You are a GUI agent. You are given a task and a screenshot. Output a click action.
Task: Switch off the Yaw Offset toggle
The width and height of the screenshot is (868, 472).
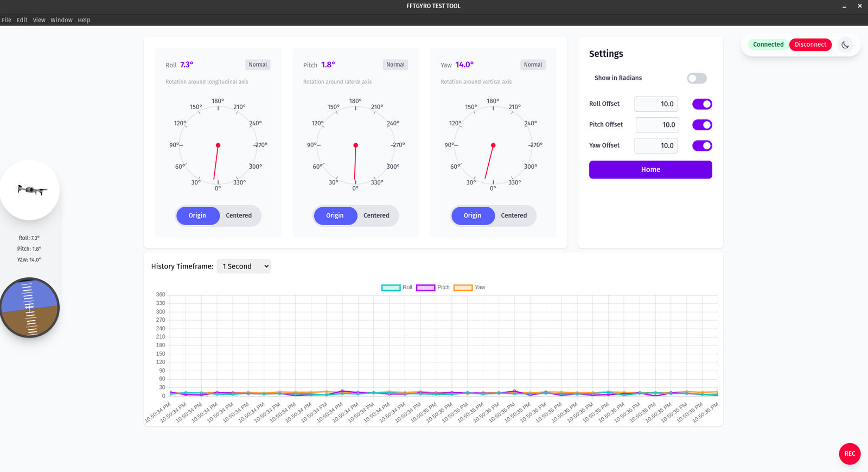coord(702,145)
